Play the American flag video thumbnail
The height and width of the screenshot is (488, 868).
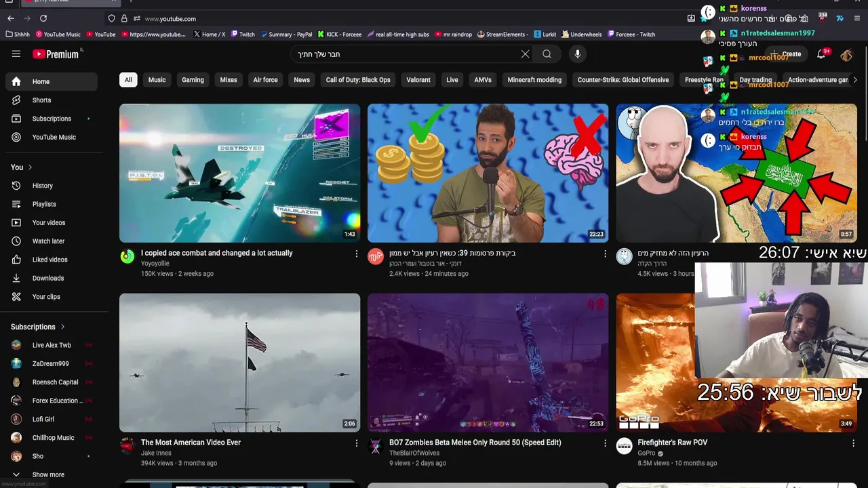click(x=240, y=363)
